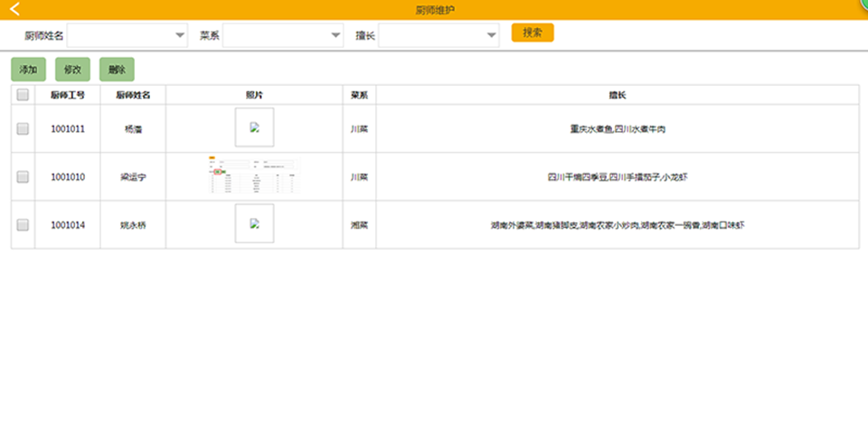Expand the 擅长 filter dropdown

(439, 35)
